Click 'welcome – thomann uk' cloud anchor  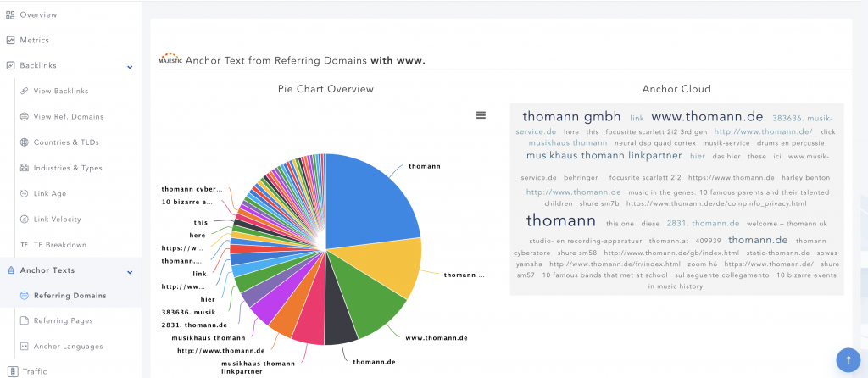coord(787,224)
